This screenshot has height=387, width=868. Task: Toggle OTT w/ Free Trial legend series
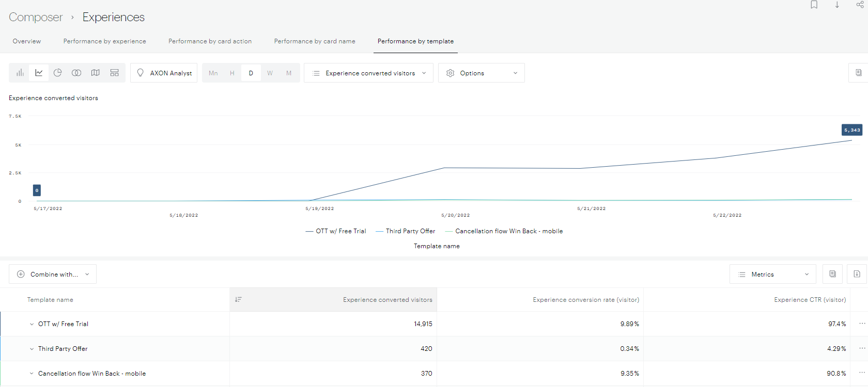(336, 231)
